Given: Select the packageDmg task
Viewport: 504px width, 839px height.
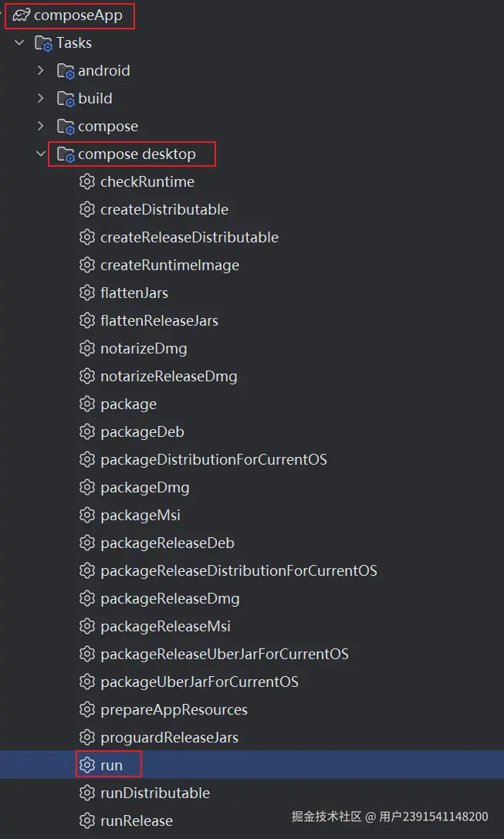Looking at the screenshot, I should pos(144,488).
